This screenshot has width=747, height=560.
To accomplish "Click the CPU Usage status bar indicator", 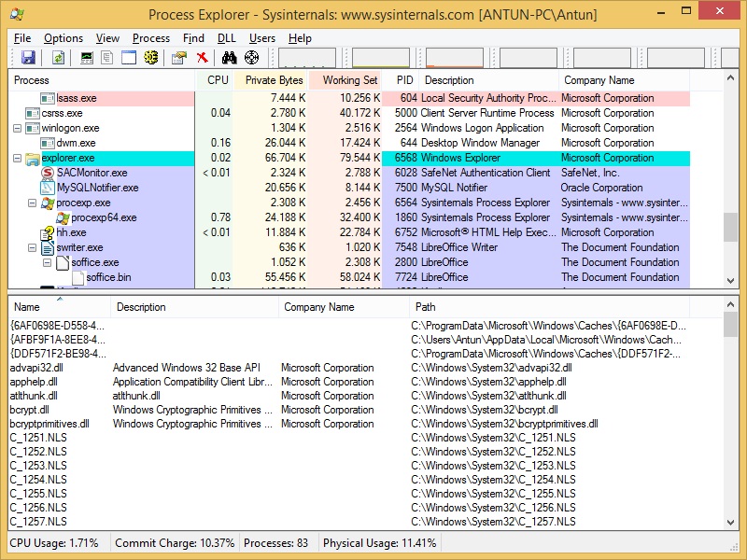I will (x=53, y=542).
